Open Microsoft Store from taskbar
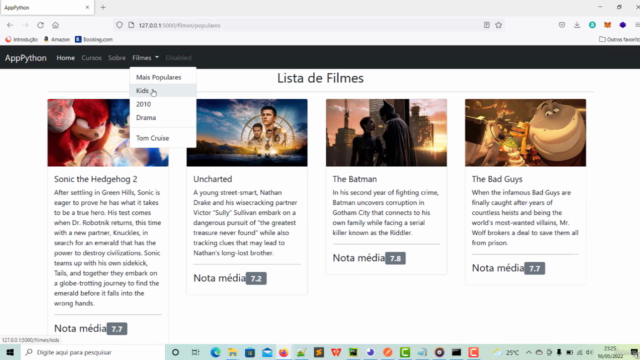This screenshot has width=640, height=360. click(x=250, y=352)
